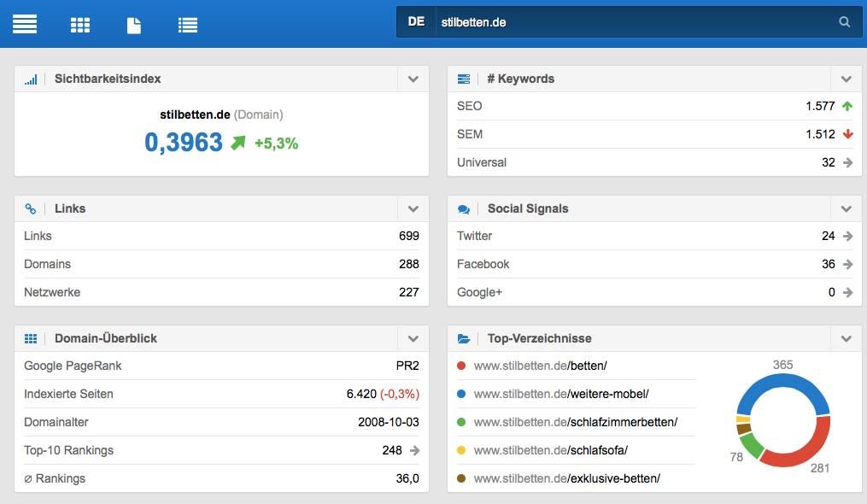Click the document page icon in top bar
Screen dimensions: 867x504
(x=134, y=25)
